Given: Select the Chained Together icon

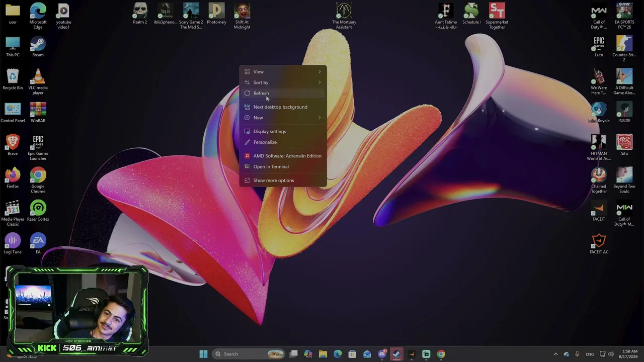Looking at the screenshot, I should click(x=599, y=180).
